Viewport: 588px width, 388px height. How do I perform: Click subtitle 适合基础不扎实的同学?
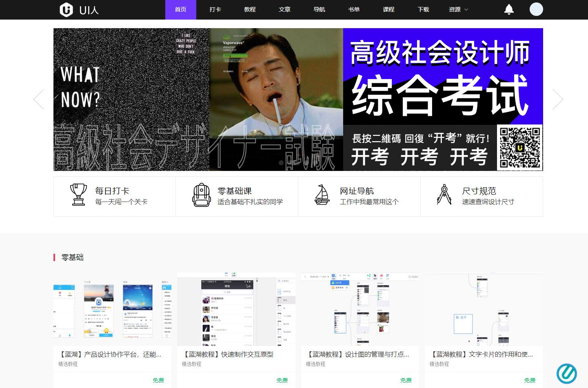250,202
